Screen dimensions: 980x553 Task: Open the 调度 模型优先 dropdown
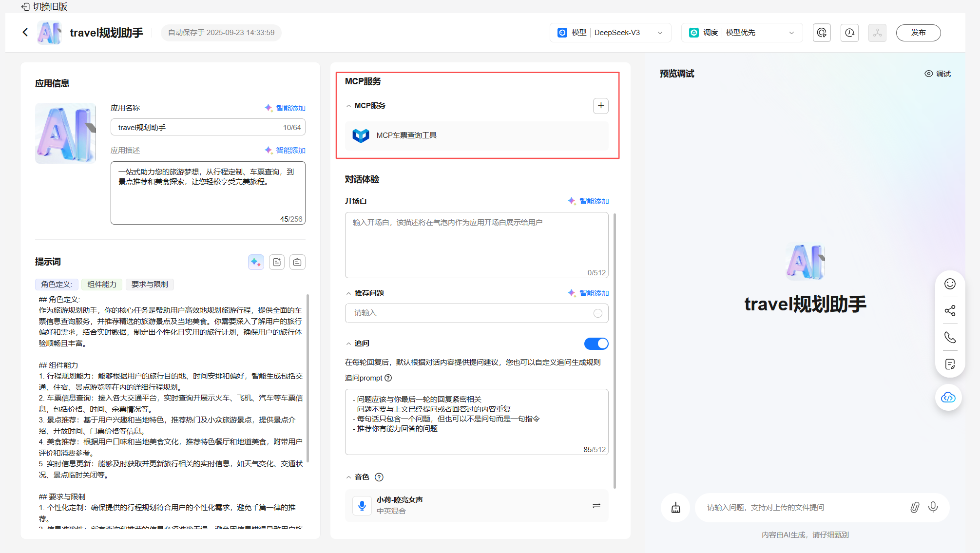click(x=742, y=33)
